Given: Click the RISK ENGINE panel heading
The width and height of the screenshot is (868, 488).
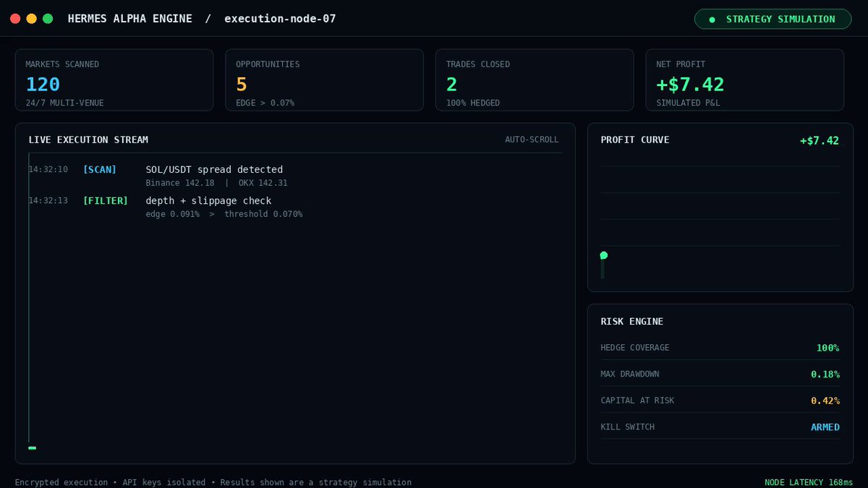Looking at the screenshot, I should (x=632, y=322).
